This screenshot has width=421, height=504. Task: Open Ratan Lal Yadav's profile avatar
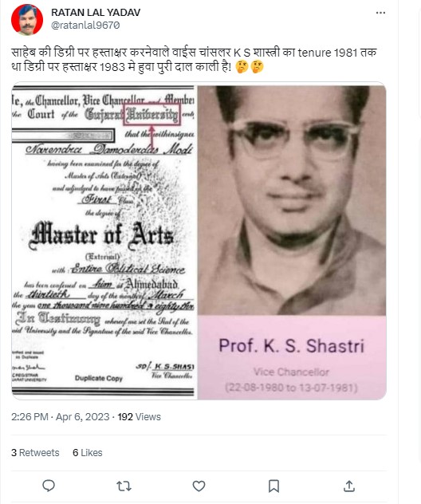[x=27, y=20]
